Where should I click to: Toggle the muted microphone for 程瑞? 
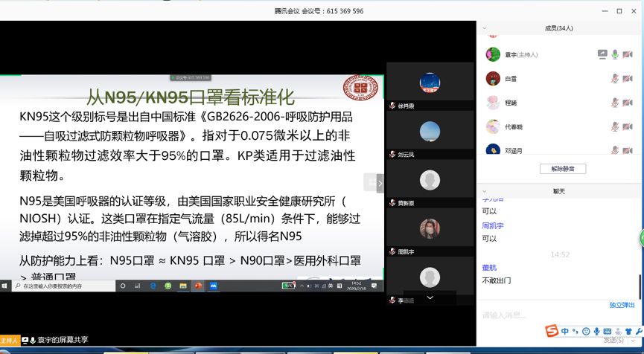(x=615, y=102)
